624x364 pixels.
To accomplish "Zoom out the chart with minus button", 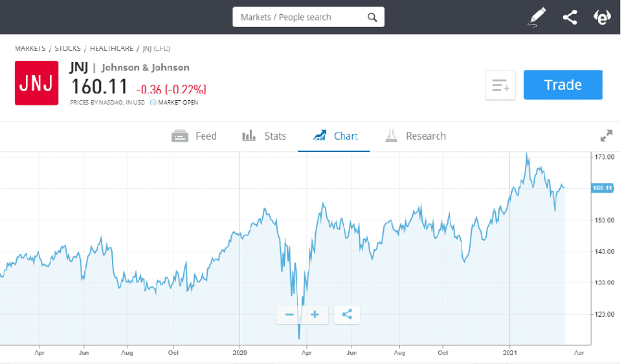I will coord(289,315).
